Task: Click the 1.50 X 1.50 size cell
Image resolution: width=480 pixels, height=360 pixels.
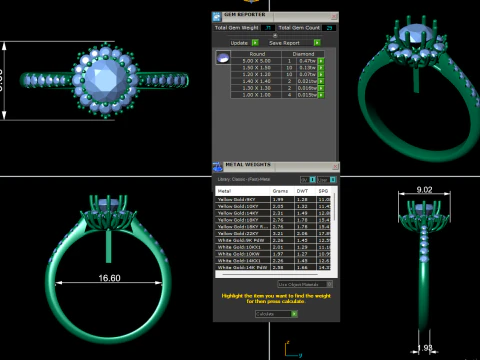Action: [257, 68]
